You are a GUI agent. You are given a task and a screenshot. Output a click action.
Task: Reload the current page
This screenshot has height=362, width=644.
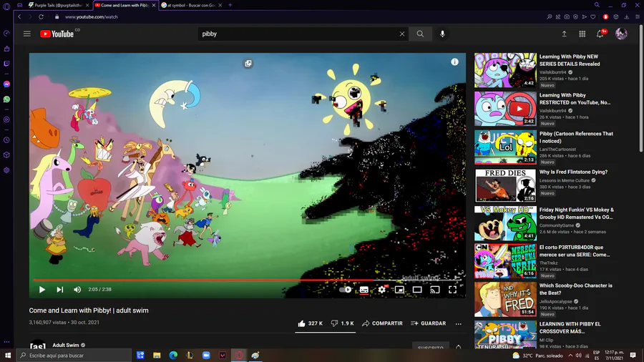pos(41,17)
